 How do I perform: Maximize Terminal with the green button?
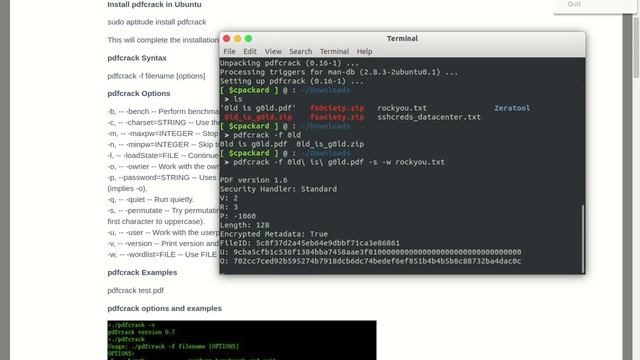249,39
